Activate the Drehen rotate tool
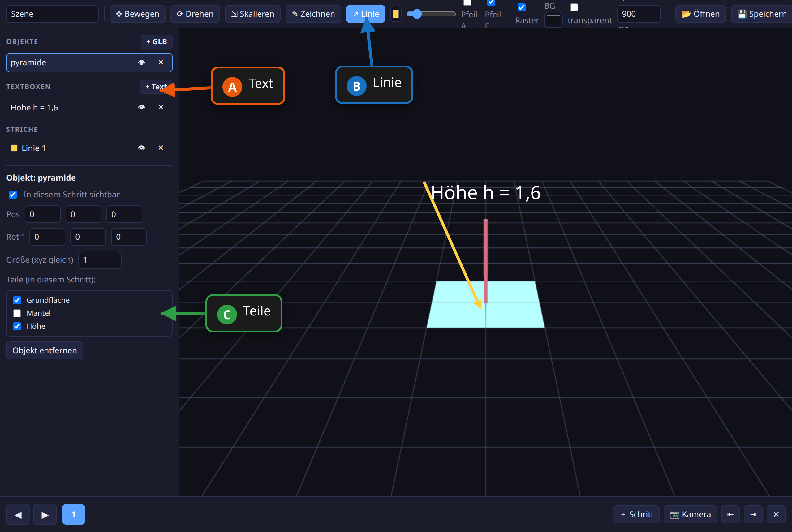792x532 pixels. tap(195, 14)
